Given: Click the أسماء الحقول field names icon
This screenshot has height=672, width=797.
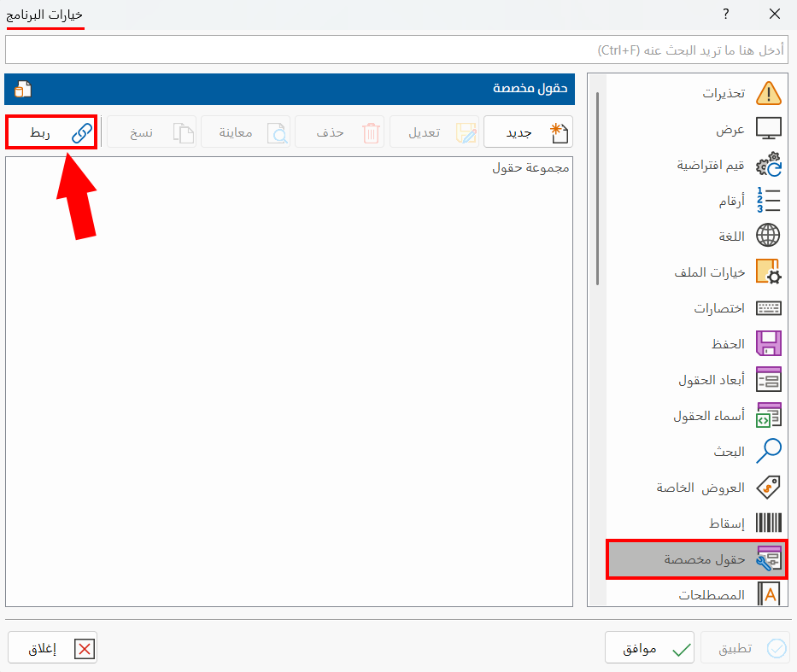Looking at the screenshot, I should (x=768, y=416).
